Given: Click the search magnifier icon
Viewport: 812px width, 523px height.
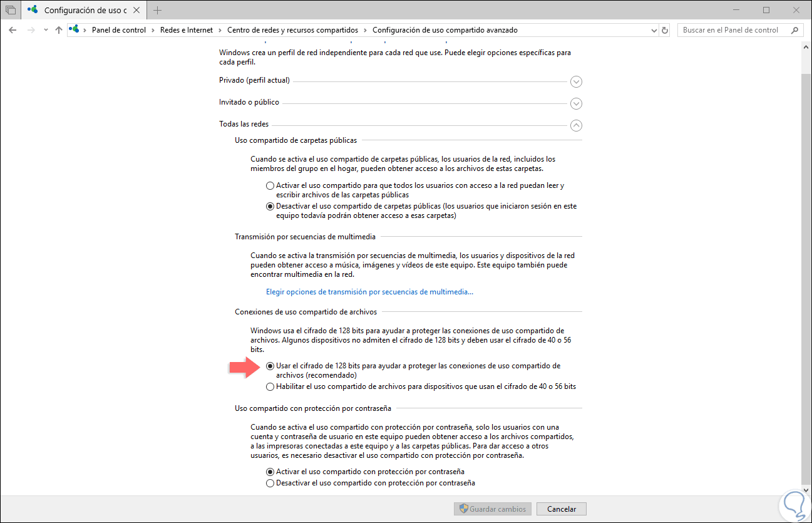Looking at the screenshot, I should tap(794, 30).
